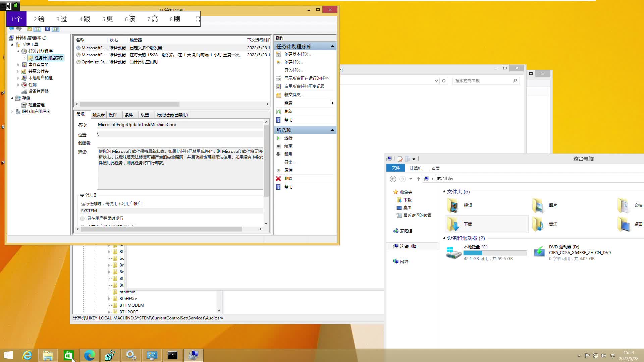Click the export list icon in the toolbar

(30, 29)
